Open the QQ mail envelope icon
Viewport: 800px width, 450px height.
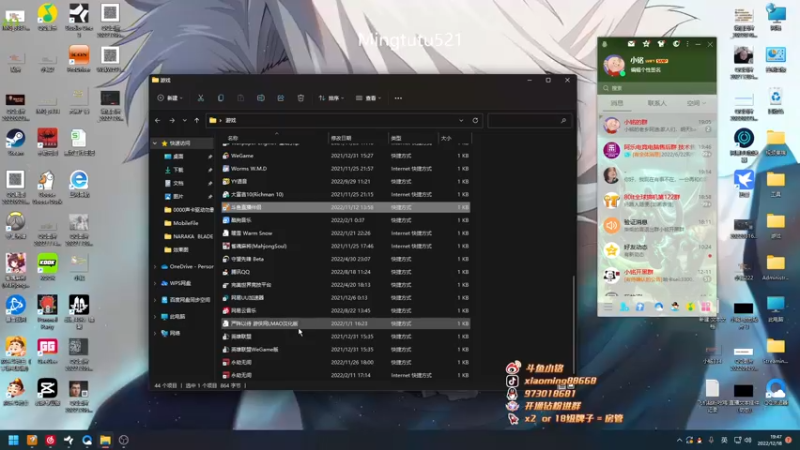click(631, 44)
